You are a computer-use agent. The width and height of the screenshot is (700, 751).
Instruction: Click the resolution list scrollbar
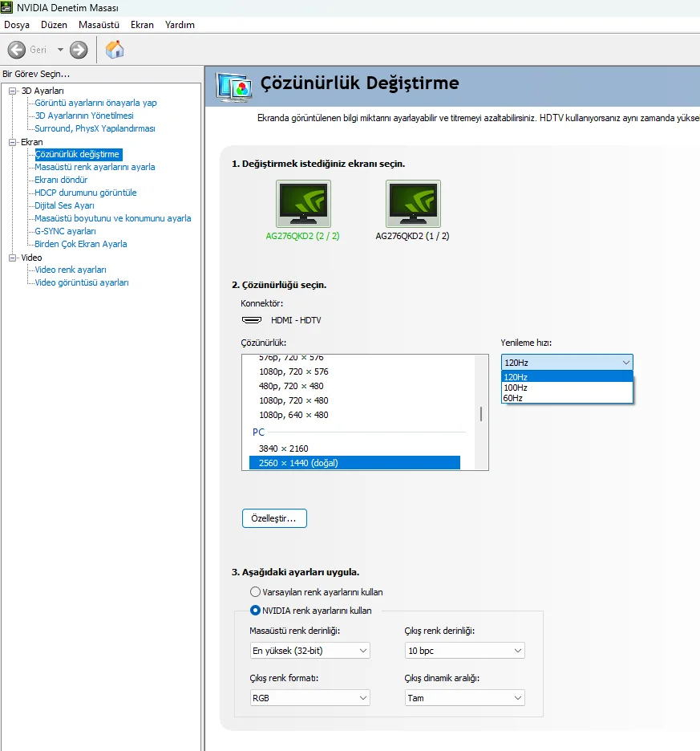481,412
